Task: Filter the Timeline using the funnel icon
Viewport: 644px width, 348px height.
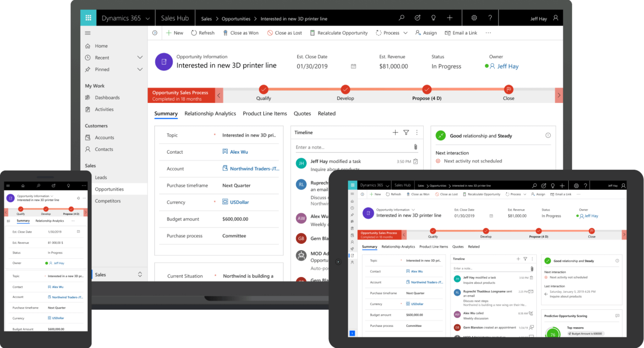Action: (406, 132)
